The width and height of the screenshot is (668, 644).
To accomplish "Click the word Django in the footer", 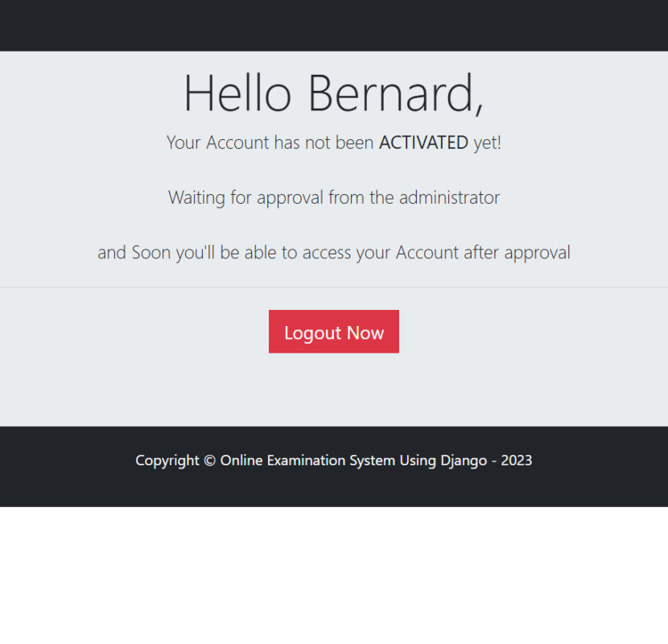I will [464, 460].
